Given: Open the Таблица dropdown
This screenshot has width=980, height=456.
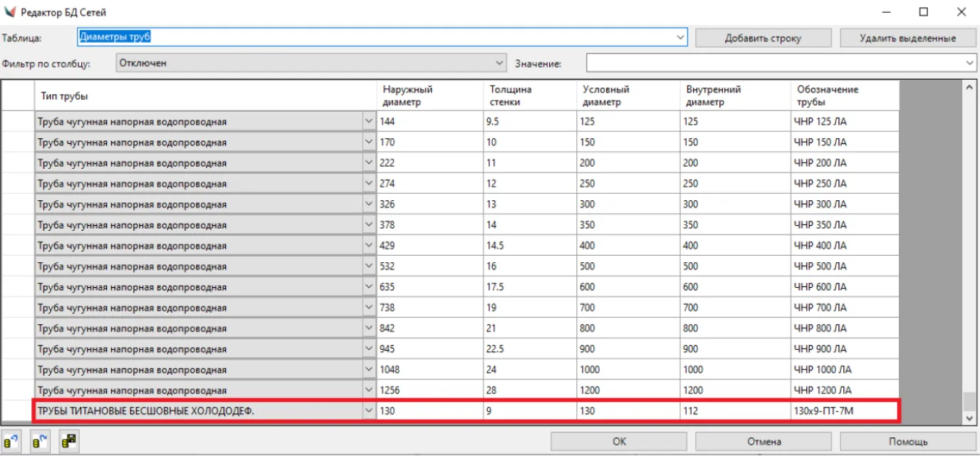Looking at the screenshot, I should tap(680, 37).
